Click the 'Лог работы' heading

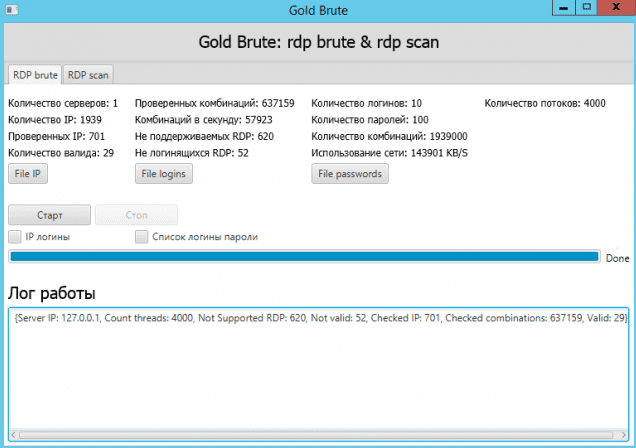pos(52,293)
